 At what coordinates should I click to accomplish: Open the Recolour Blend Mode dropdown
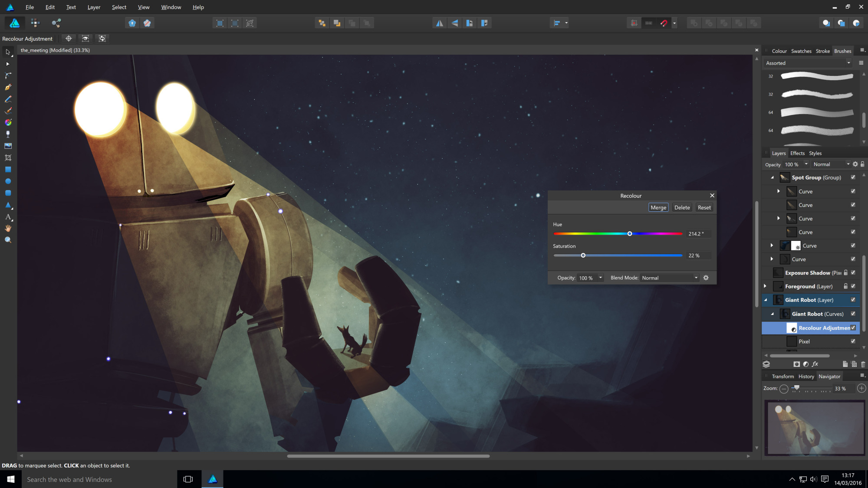(670, 278)
